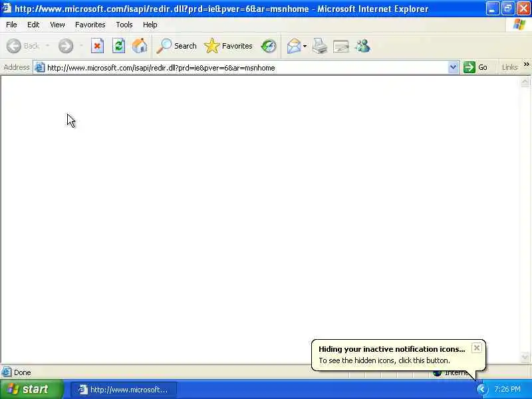Open the Edit menu
This screenshot has height=399, width=532.
[x=33, y=25]
